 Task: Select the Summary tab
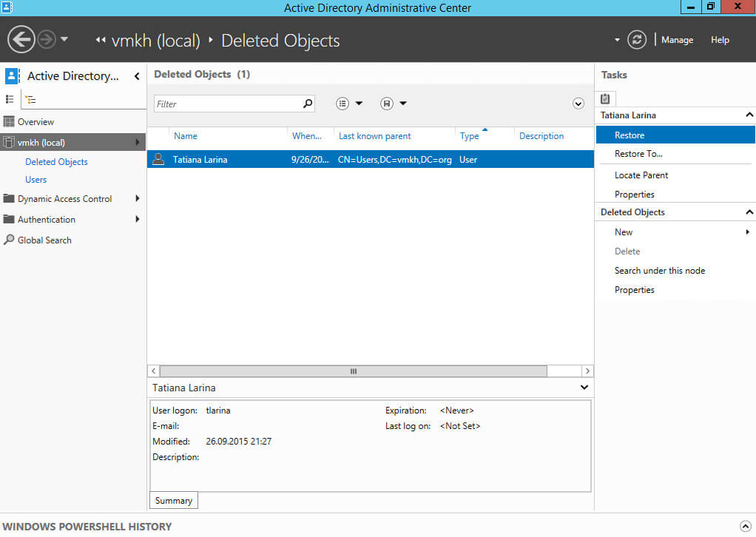coord(174,500)
